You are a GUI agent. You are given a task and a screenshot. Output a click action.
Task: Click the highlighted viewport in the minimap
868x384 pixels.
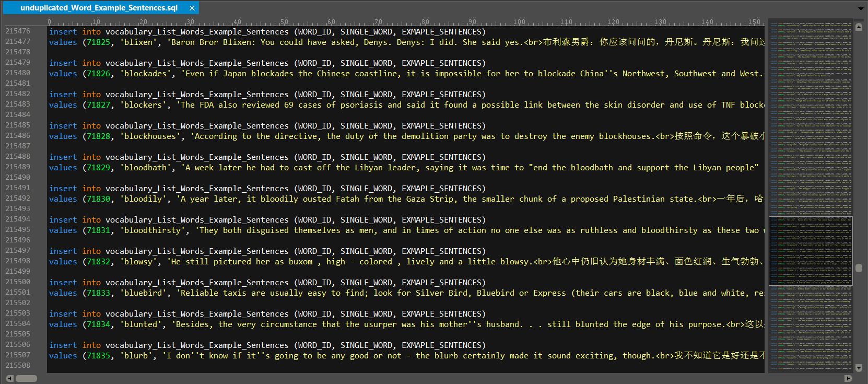click(x=811, y=251)
